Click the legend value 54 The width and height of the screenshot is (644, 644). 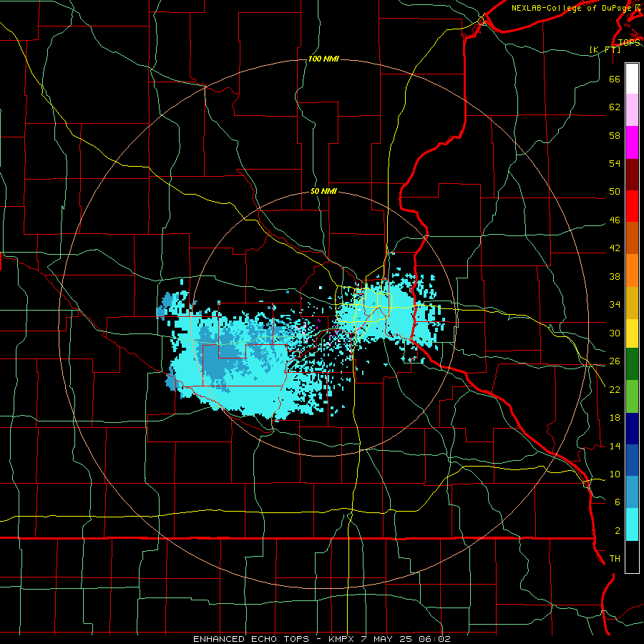pos(615,163)
